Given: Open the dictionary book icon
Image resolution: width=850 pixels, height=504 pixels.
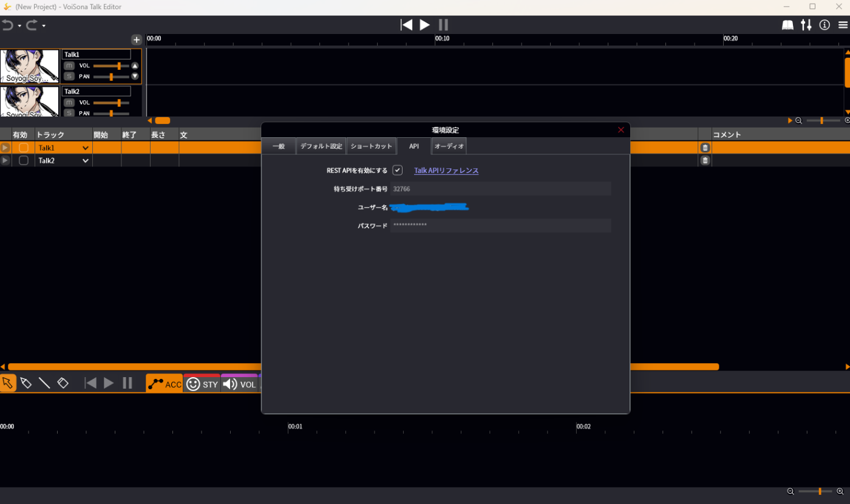Looking at the screenshot, I should click(x=787, y=25).
